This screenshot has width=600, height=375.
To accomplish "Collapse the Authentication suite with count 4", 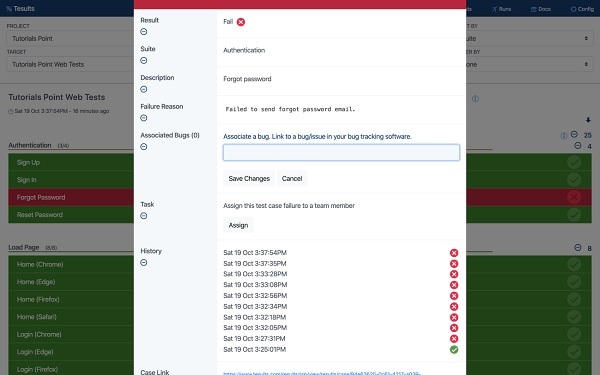I will point(578,145).
